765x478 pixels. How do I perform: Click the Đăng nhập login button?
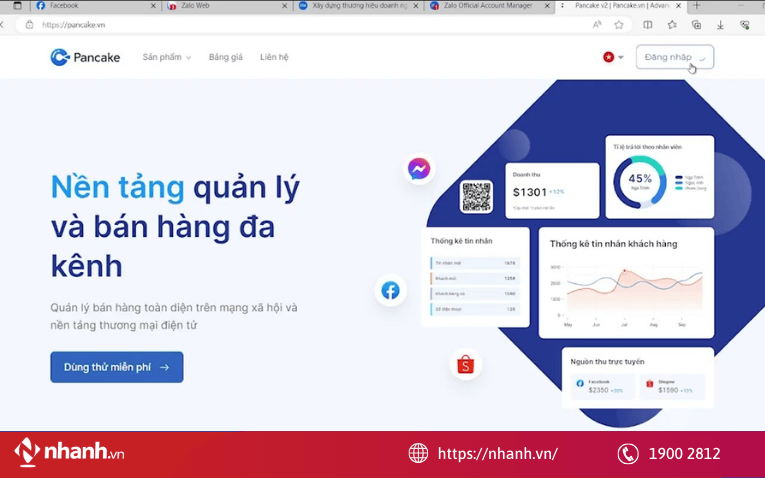click(675, 57)
